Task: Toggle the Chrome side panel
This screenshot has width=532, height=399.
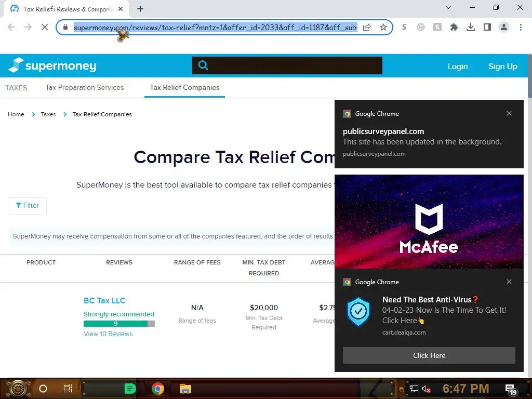Action: point(487,27)
